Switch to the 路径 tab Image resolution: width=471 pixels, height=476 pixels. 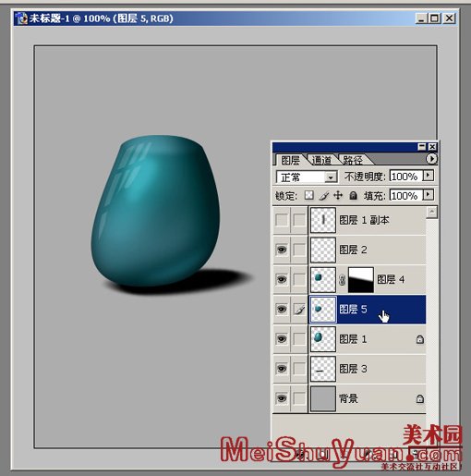tap(354, 160)
